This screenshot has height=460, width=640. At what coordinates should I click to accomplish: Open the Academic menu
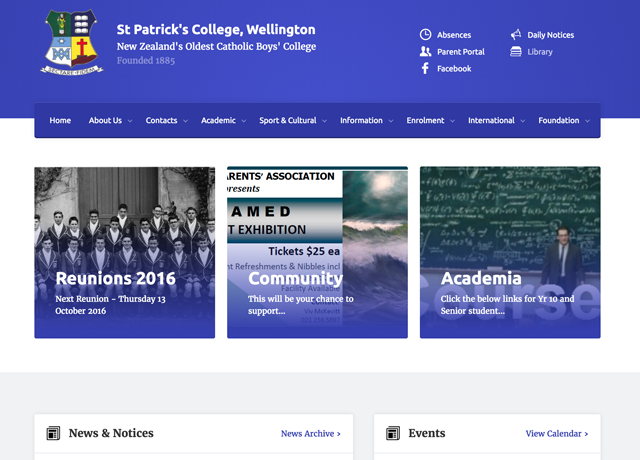click(218, 120)
